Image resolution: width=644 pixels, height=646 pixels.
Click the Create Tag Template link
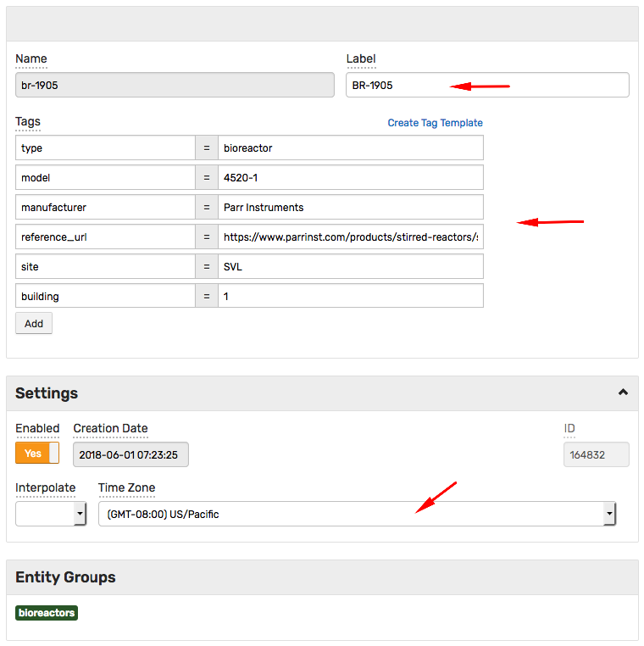(x=435, y=123)
